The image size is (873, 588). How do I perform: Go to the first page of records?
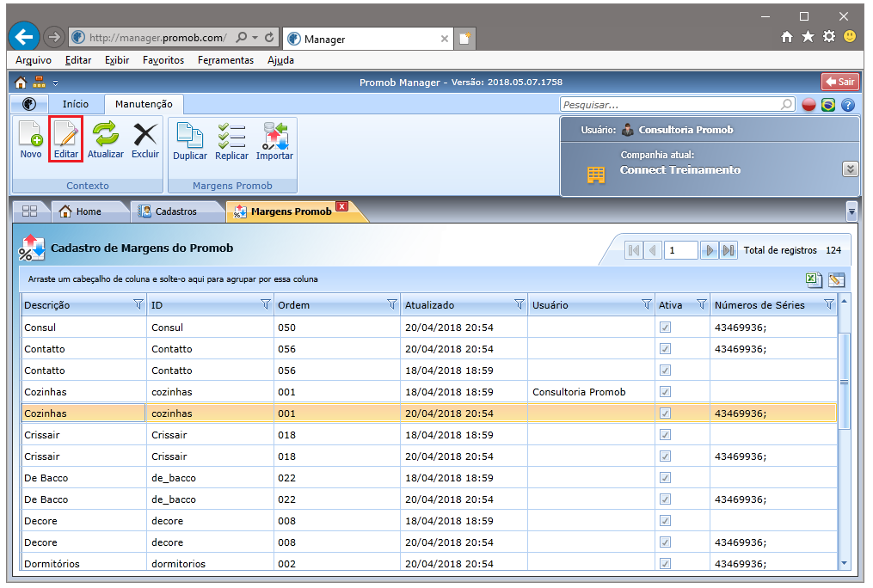pyautogui.click(x=634, y=250)
